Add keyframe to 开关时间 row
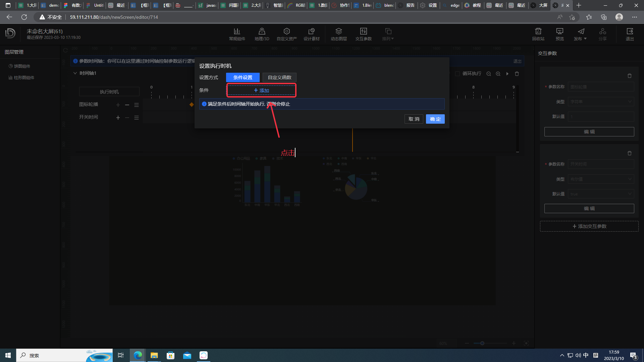Image resolution: width=644 pixels, height=362 pixels. tap(118, 118)
